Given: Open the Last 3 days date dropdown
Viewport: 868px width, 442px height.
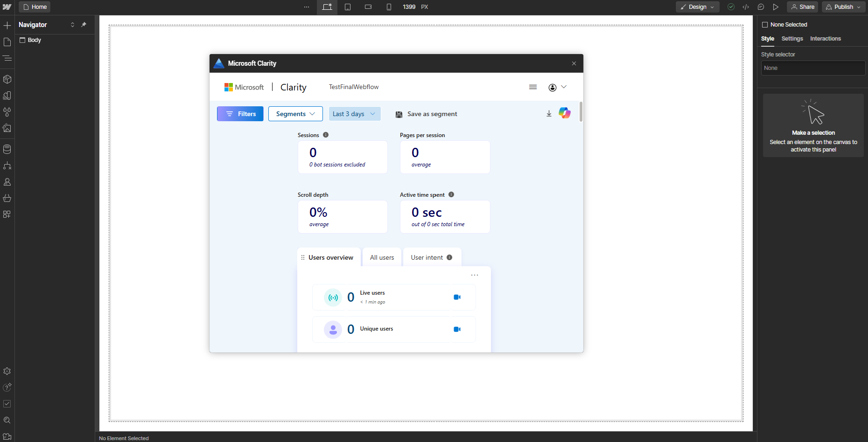Looking at the screenshot, I should tap(355, 114).
